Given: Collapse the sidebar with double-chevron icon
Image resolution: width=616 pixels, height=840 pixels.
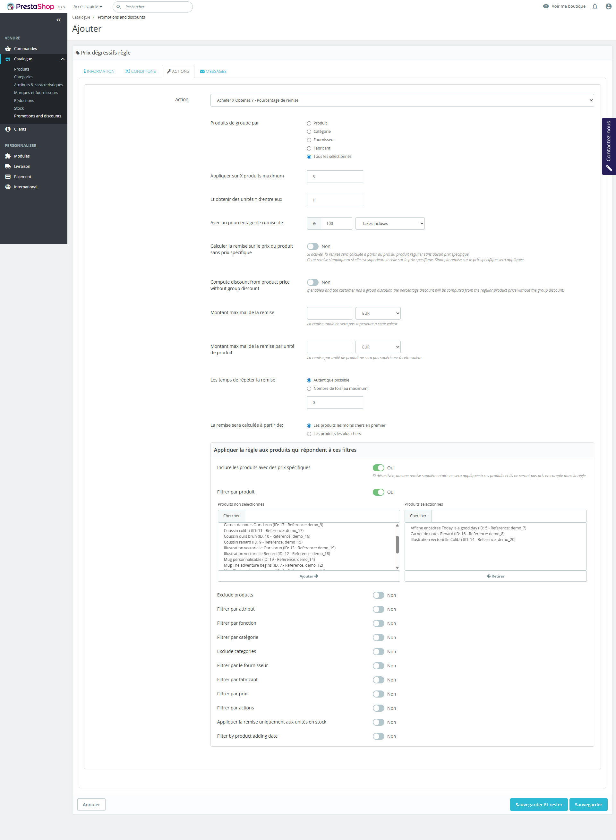Looking at the screenshot, I should (58, 20).
